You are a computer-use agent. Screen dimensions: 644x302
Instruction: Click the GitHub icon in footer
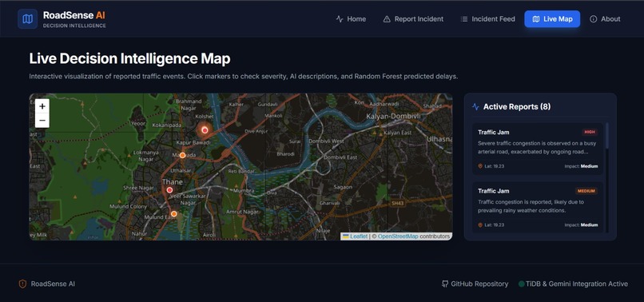[445, 284]
